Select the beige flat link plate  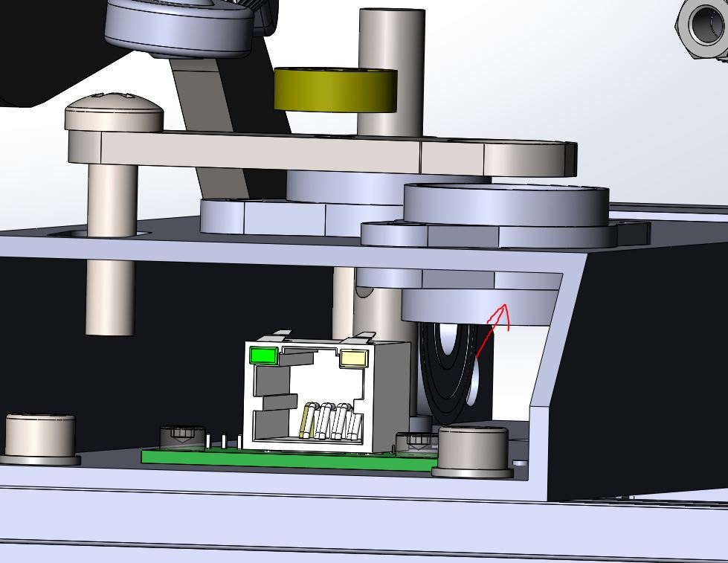click(297, 152)
